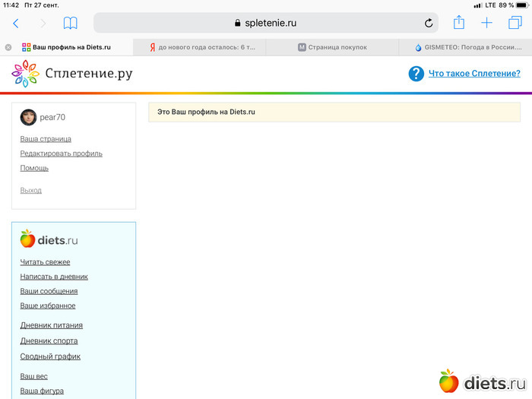
Task: Click the blue question mark help icon
Action: 416,74
